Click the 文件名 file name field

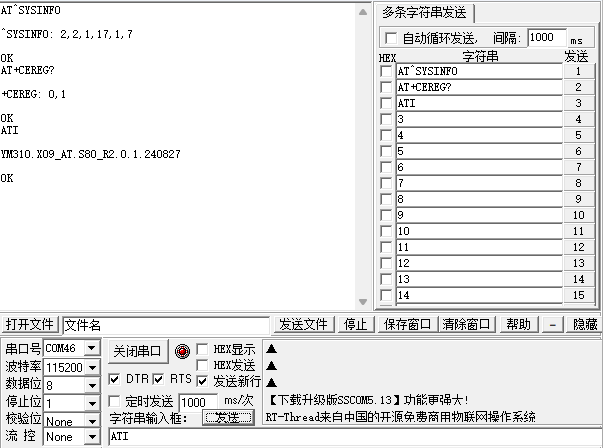(166, 325)
